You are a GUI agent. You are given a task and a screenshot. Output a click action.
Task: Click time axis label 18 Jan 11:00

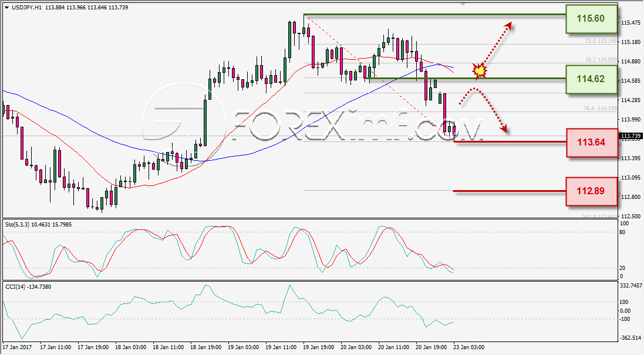(x=168, y=347)
